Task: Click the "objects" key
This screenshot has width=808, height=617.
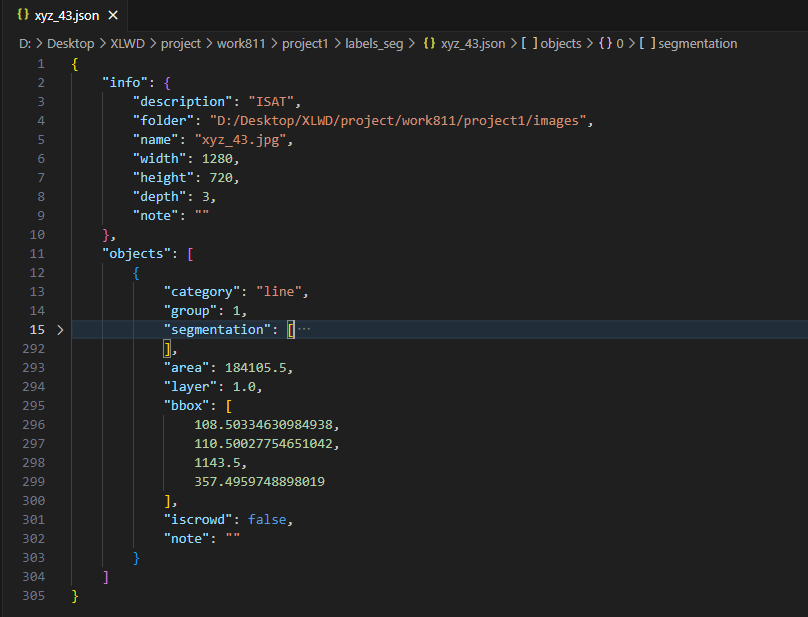Action: pos(137,254)
